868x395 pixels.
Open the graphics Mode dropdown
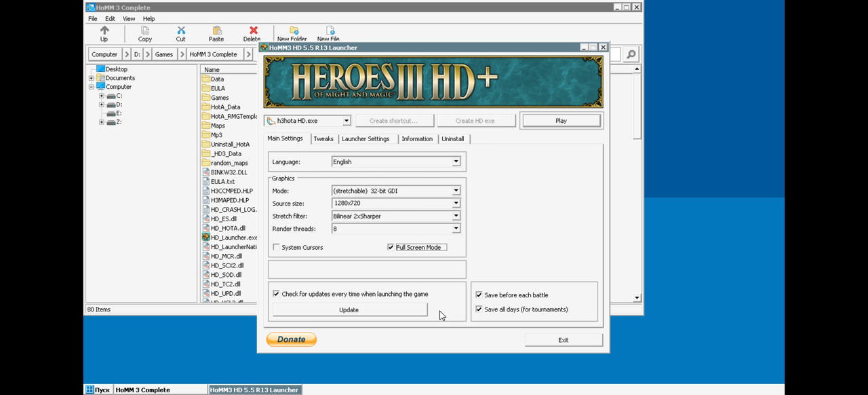click(456, 191)
